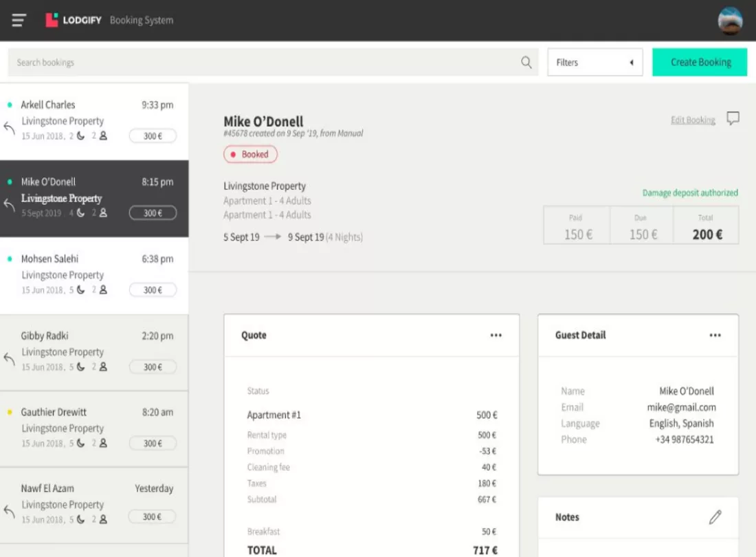This screenshot has width=756, height=557.
Task: Click guests person icon in Mike O'Donell row
Action: 103,212
